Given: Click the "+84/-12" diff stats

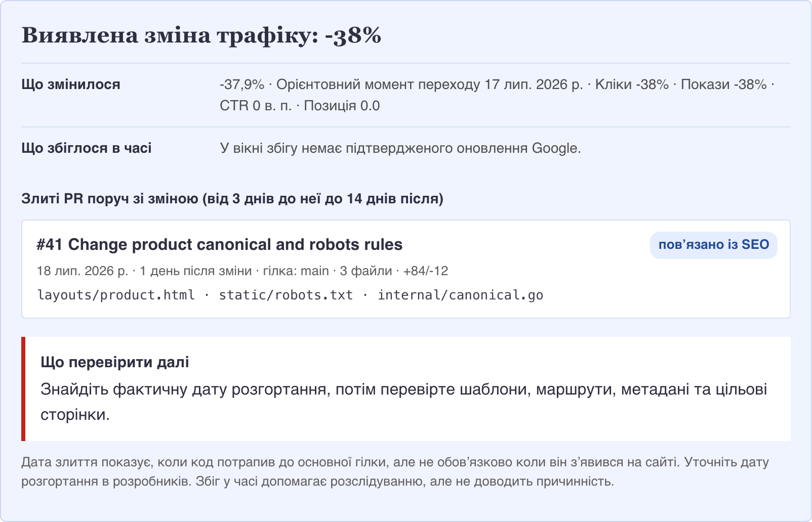Looking at the screenshot, I should click(x=426, y=271).
